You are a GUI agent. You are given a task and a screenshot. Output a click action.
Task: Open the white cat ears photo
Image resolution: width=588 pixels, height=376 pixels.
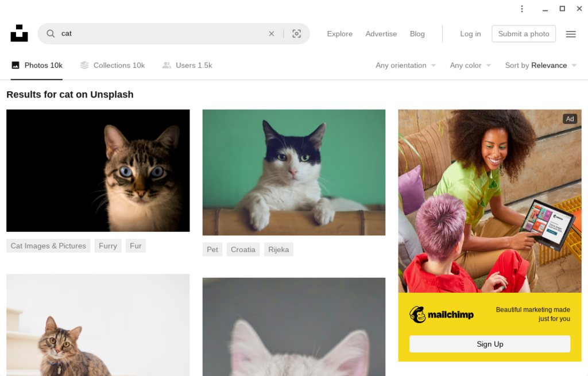coord(294,327)
